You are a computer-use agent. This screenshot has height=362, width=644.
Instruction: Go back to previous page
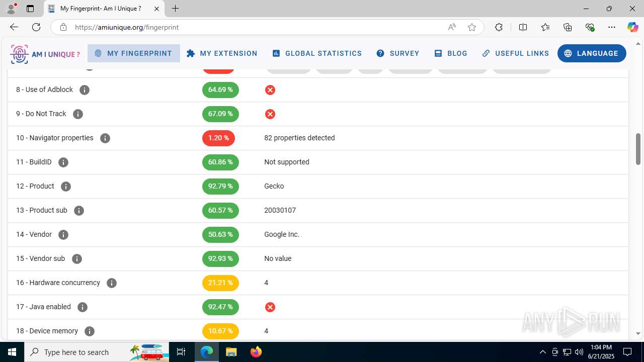point(14,27)
